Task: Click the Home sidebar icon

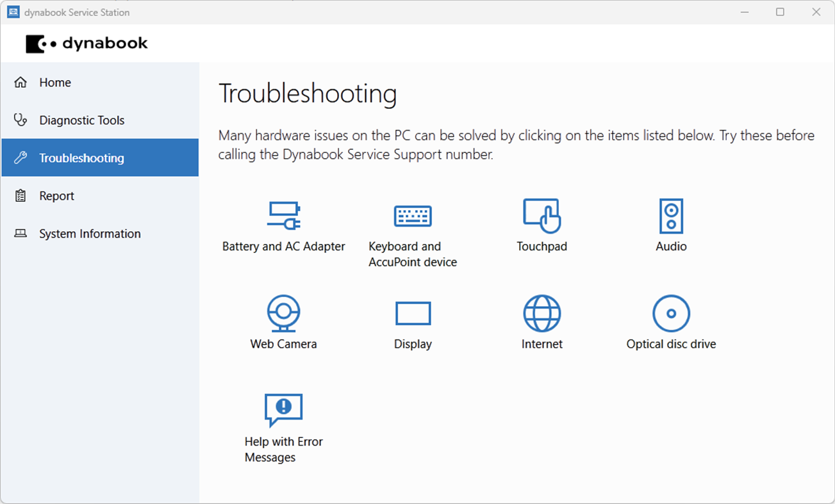Action: point(20,82)
